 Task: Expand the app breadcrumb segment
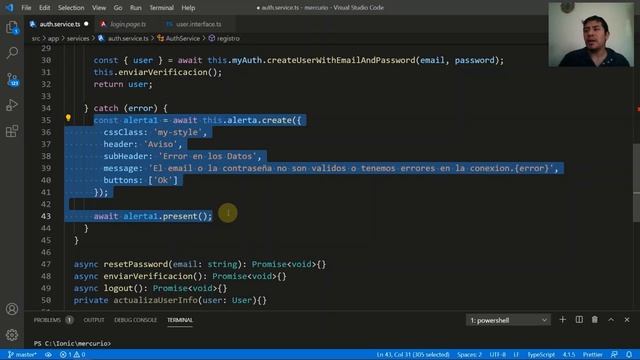pyautogui.click(x=53, y=38)
